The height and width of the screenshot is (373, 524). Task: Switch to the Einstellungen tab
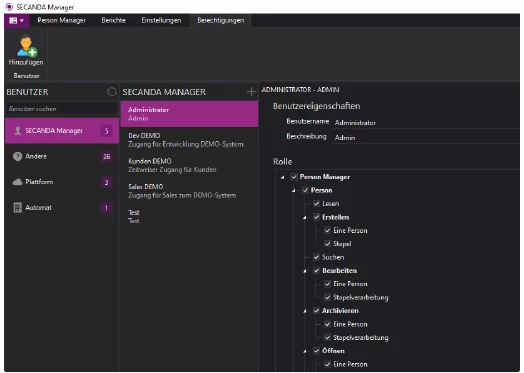[x=161, y=21]
